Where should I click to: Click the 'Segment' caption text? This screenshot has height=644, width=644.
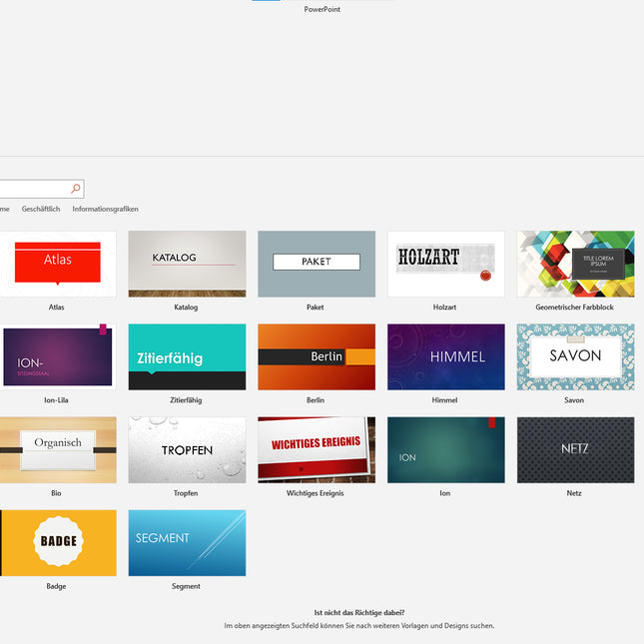pyautogui.click(x=186, y=586)
